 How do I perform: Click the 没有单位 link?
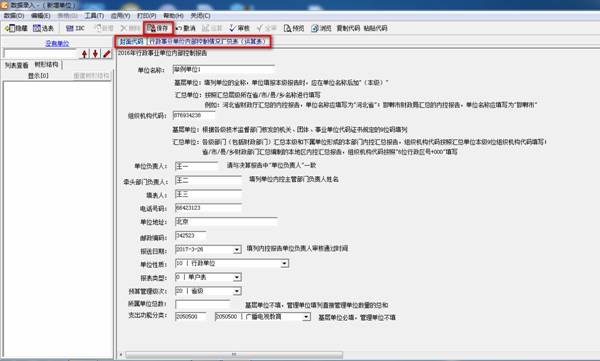(57, 44)
